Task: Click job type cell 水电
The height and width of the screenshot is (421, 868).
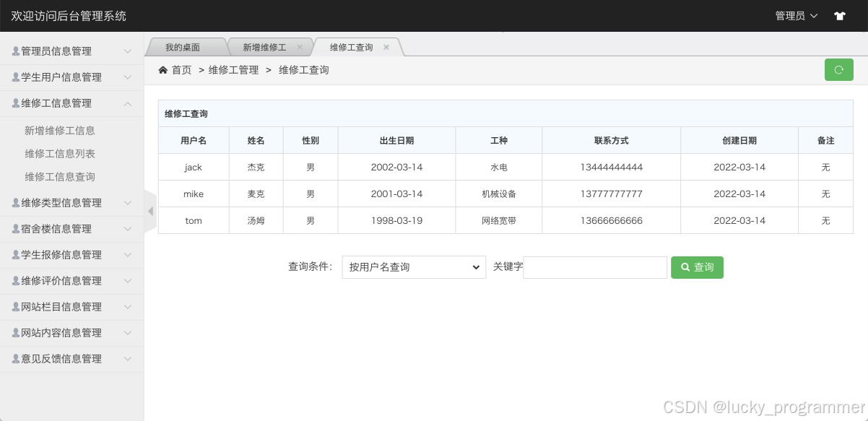Action: (x=499, y=168)
